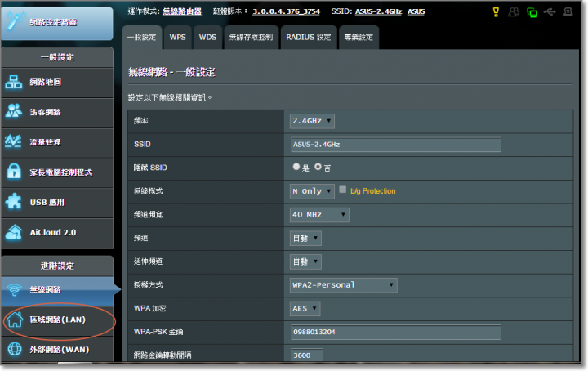This screenshot has width=588, height=371.
Task: Open the 40 MHz channel bandwidth dropdown
Action: [x=319, y=215]
